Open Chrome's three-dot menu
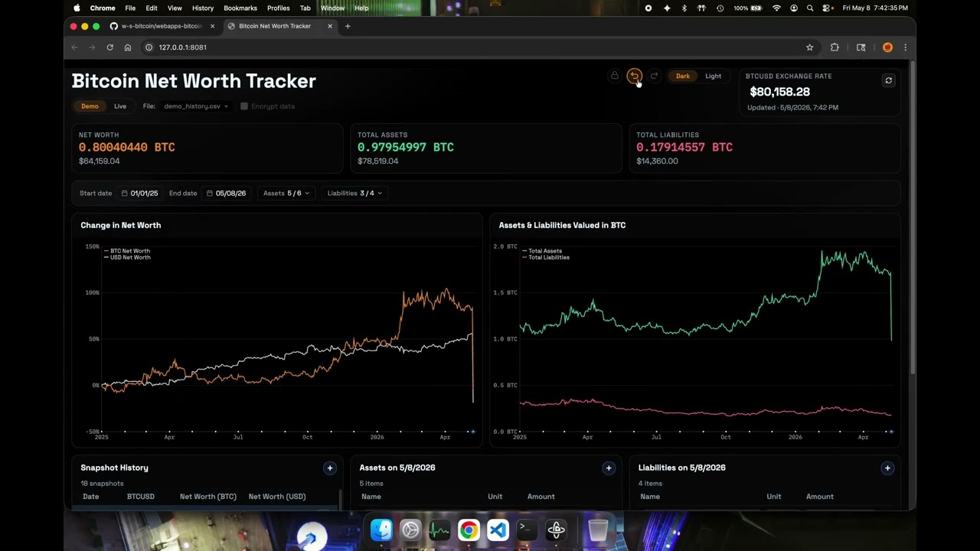Viewport: 980px width, 551px height. click(905, 47)
